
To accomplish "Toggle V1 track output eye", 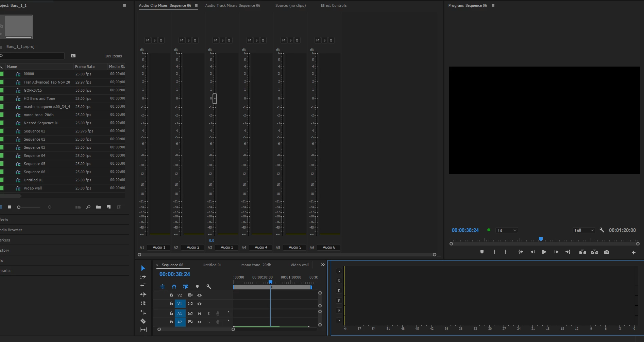I will (x=200, y=304).
